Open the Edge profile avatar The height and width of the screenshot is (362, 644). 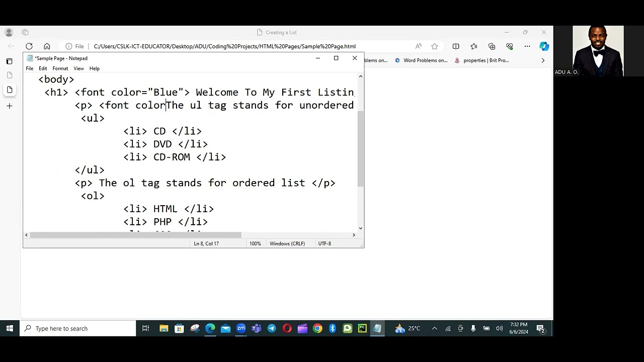click(x=9, y=32)
